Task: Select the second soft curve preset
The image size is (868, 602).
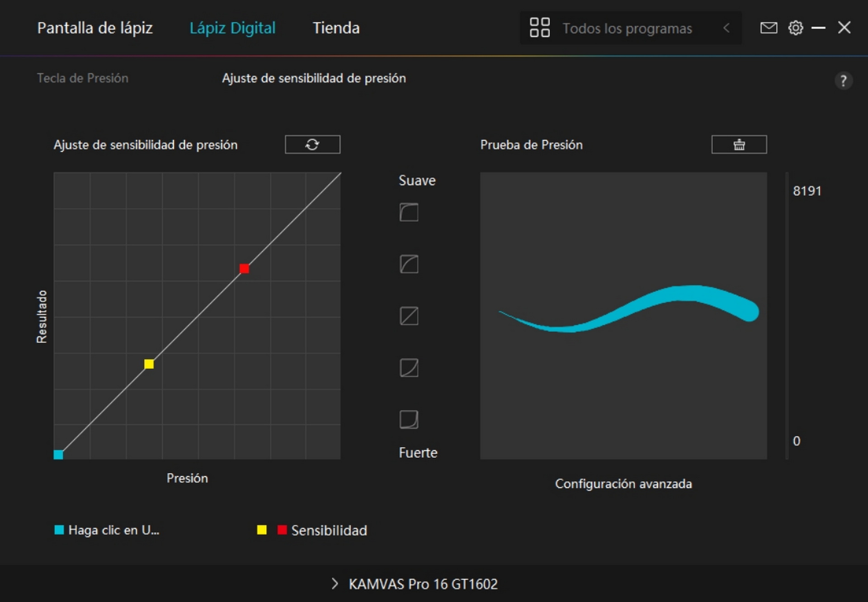Action: point(409,264)
